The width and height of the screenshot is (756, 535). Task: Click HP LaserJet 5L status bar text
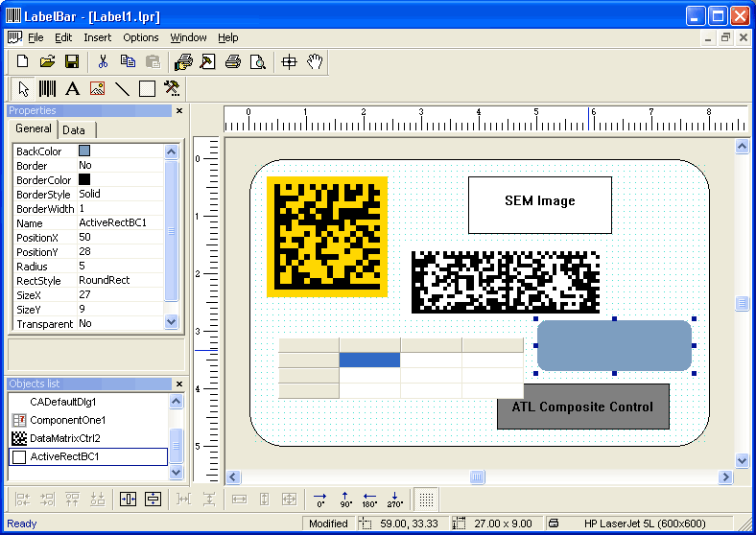pos(645,523)
